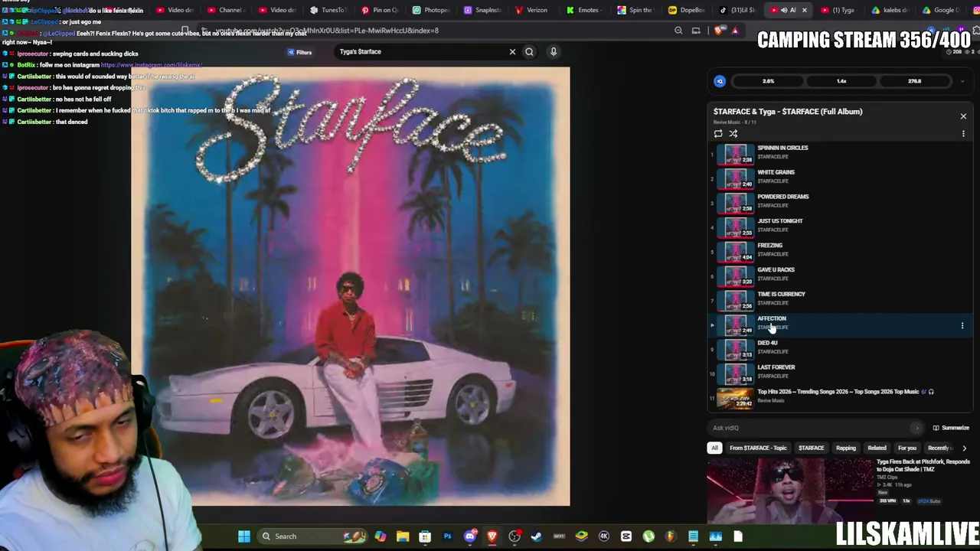Open FL Studio from the taskbar
This screenshot has width=980, height=551.
click(x=671, y=536)
